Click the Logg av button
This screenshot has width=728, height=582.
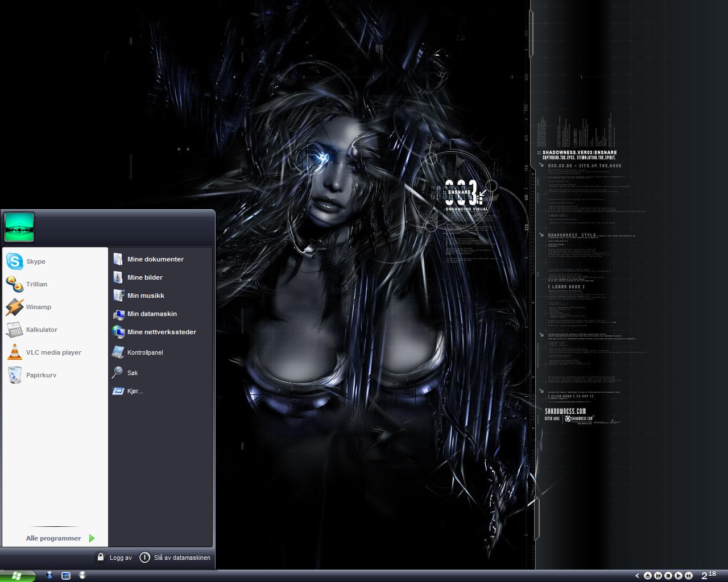(114, 558)
